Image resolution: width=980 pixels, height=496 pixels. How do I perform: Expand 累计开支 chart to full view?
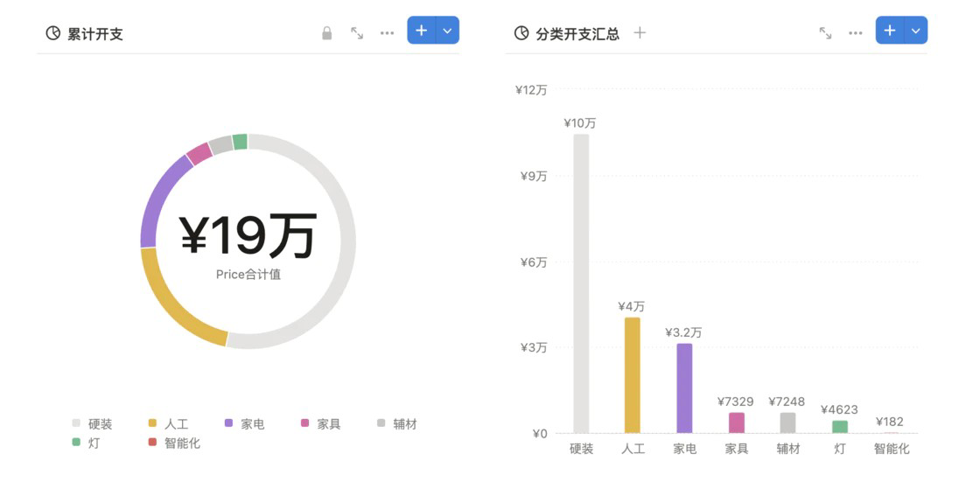click(x=357, y=33)
